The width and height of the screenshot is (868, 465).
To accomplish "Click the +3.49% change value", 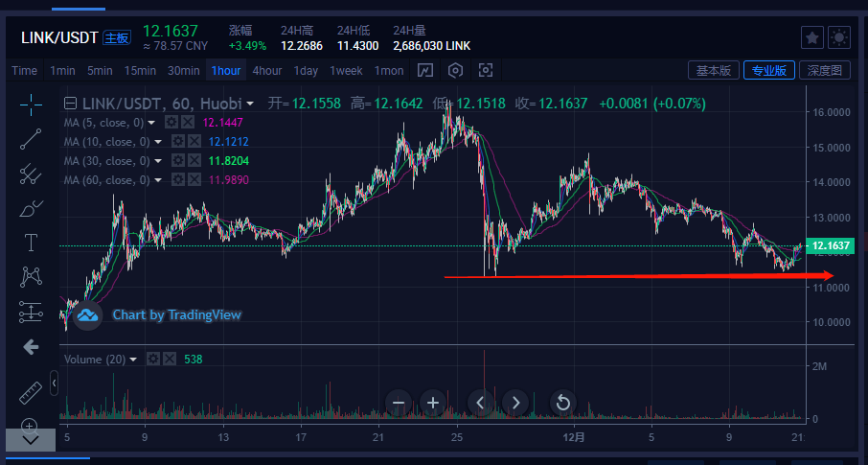I will coord(247,46).
